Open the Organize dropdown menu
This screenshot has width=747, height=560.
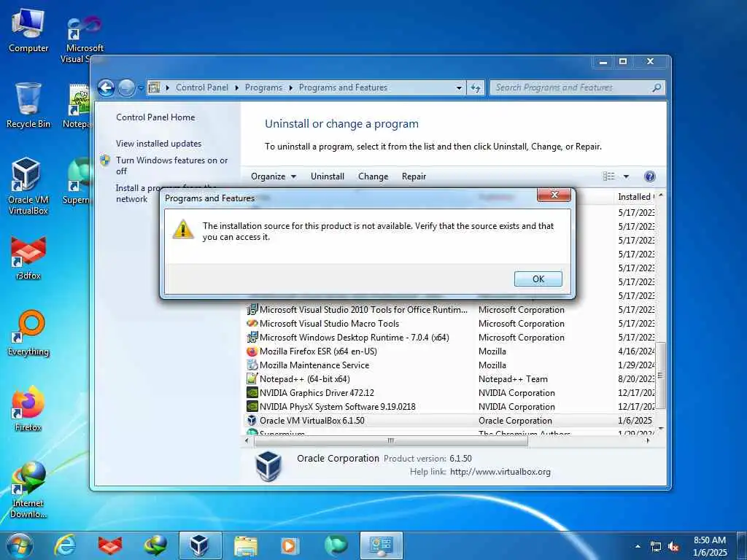274,176
